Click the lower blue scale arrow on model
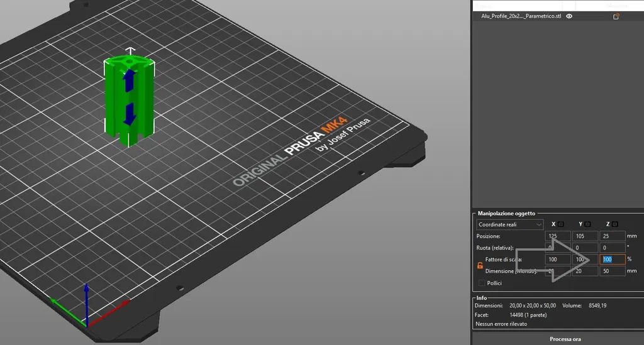Image resolution: width=644 pixels, height=345 pixels. [130, 114]
